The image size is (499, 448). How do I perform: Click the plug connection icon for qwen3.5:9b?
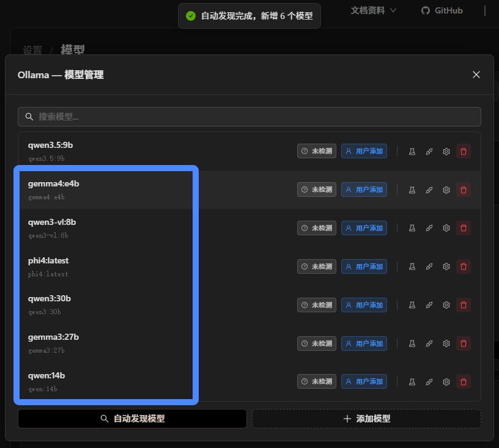(429, 152)
